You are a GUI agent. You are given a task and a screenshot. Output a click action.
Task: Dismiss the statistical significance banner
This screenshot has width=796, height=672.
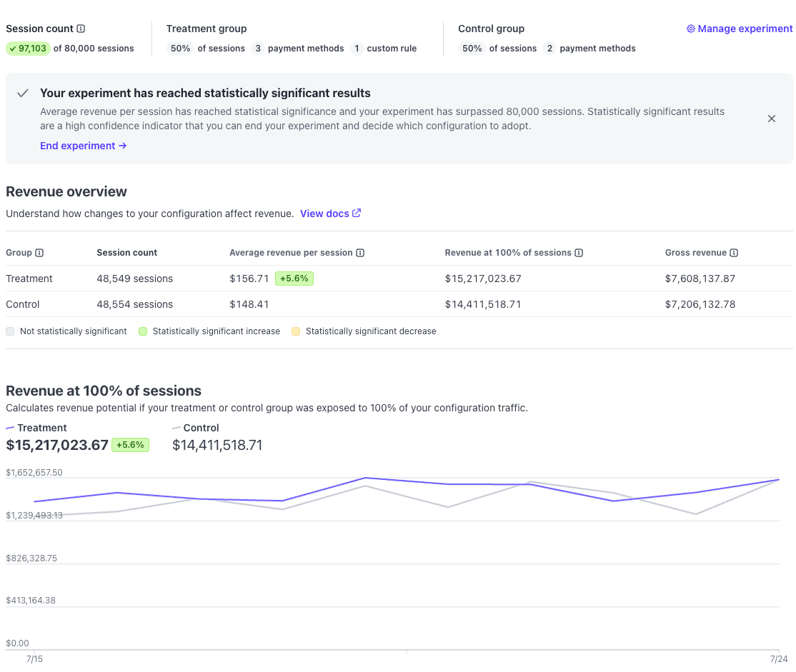click(x=771, y=119)
